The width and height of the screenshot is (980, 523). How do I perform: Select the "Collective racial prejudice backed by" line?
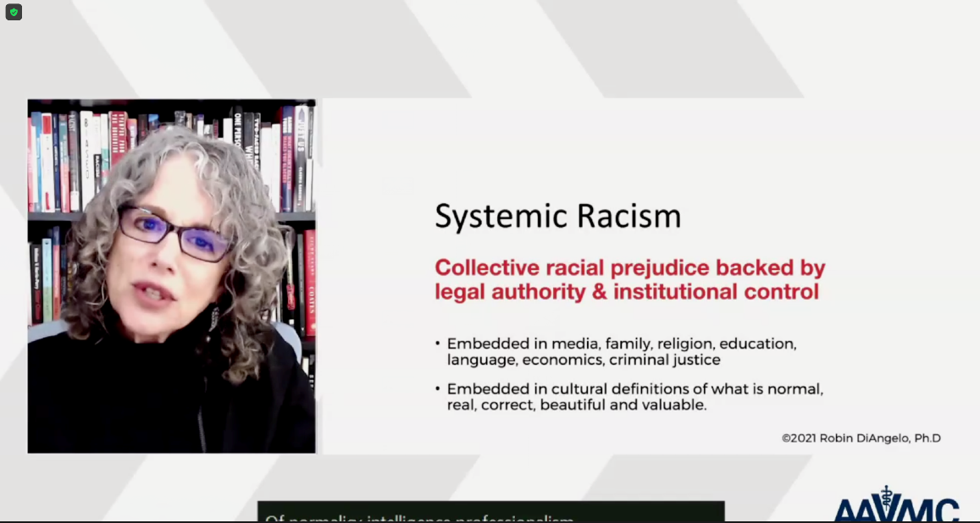click(629, 268)
